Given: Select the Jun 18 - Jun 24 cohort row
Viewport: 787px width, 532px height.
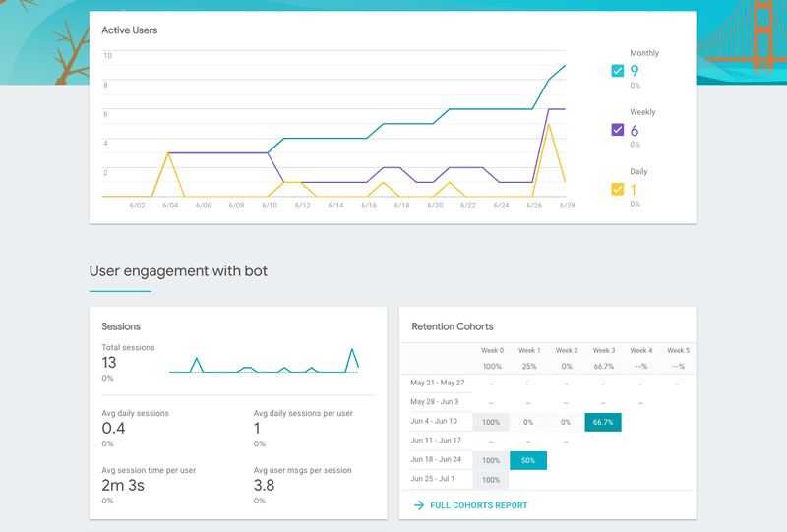Looking at the screenshot, I should (437, 460).
